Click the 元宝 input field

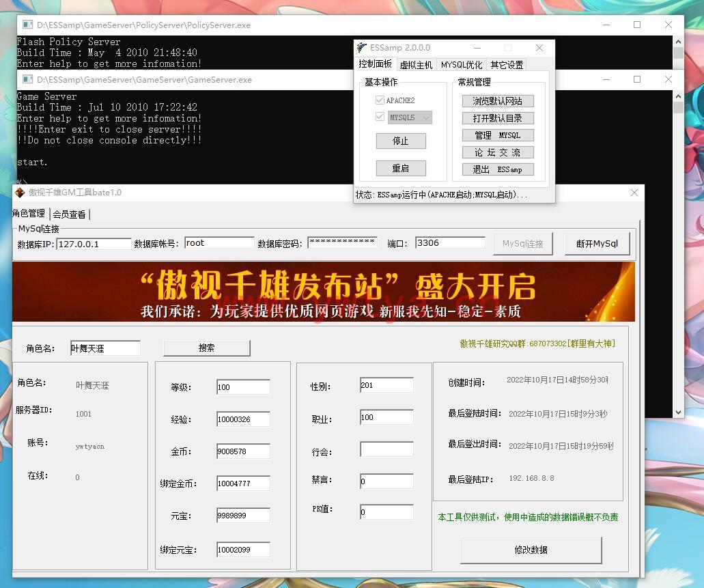click(x=243, y=516)
